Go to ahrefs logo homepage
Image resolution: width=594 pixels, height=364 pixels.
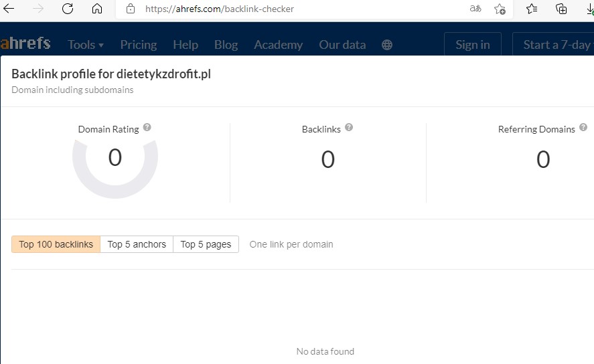pyautogui.click(x=25, y=43)
